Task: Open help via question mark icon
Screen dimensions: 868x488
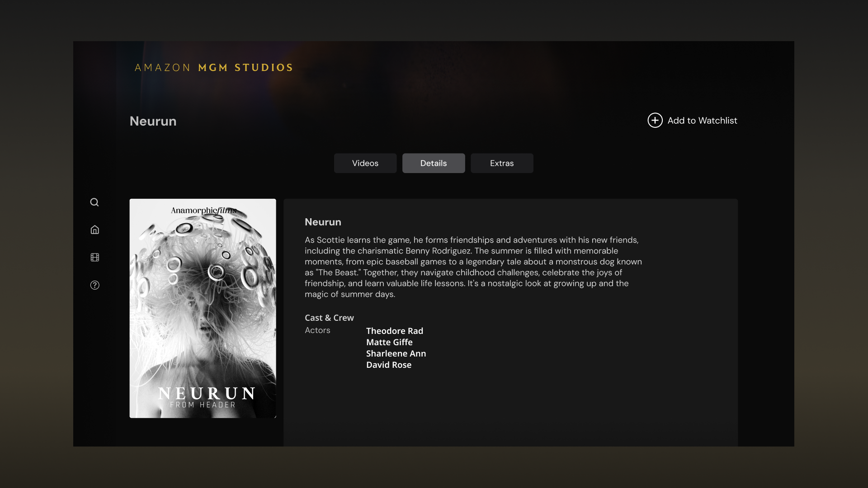Action: point(94,285)
